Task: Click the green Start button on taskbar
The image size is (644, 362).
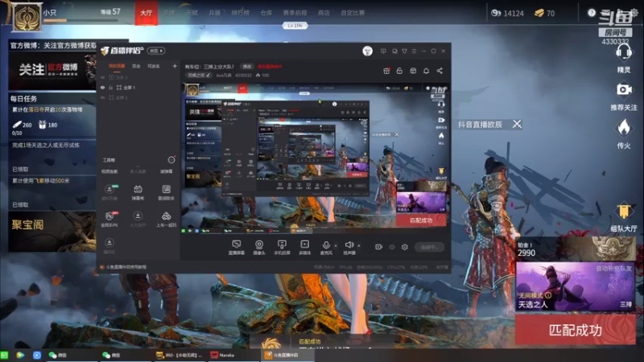Action: 5,356
